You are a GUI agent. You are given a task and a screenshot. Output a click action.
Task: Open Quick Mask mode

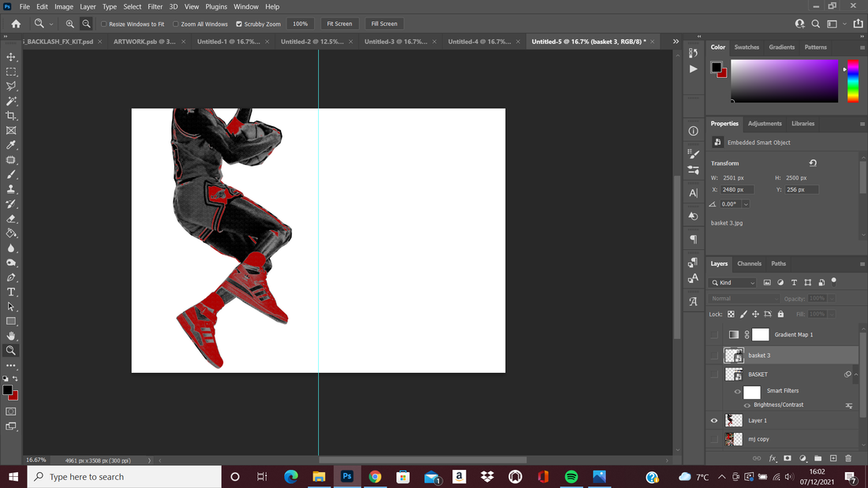[x=11, y=412]
